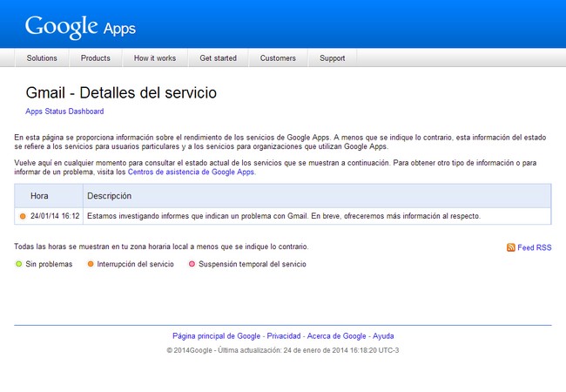
Task: Click the Todas las horas timezone note
Action: pos(161,247)
